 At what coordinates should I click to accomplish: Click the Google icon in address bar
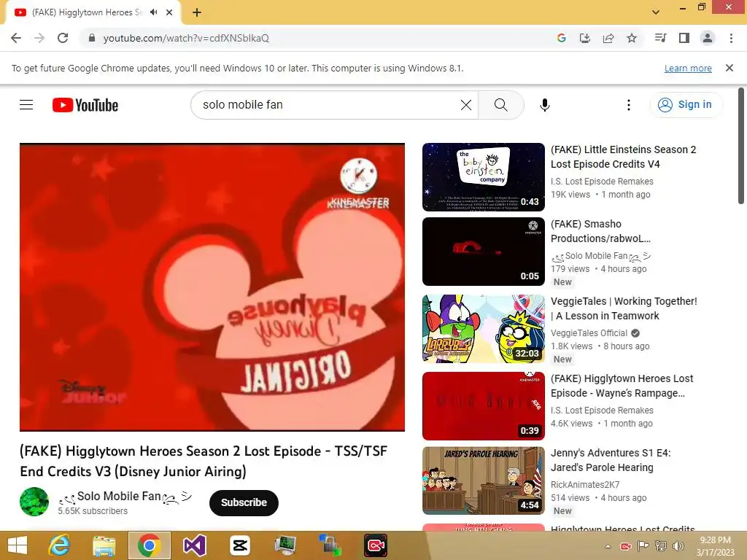point(561,38)
